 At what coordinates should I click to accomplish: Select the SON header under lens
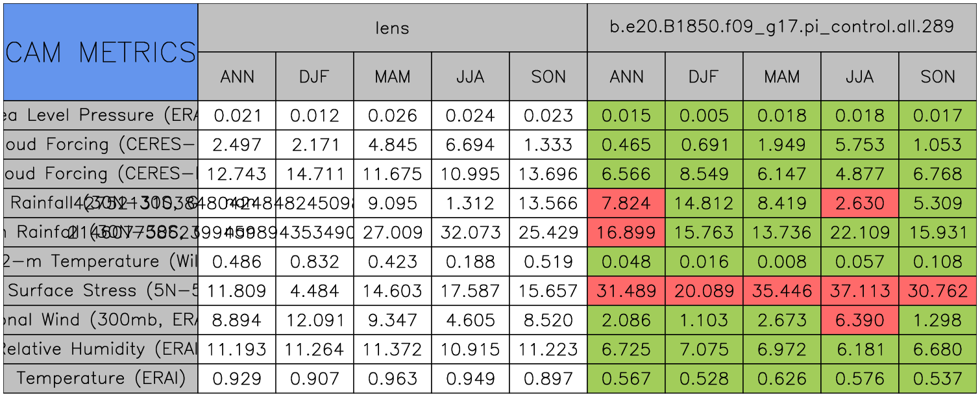coord(548,77)
